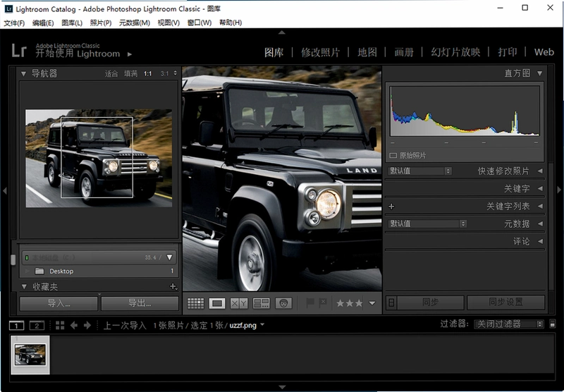Screen dimensions: 564x392
Task: Open the 元数据(M) menu
Action: click(x=135, y=23)
